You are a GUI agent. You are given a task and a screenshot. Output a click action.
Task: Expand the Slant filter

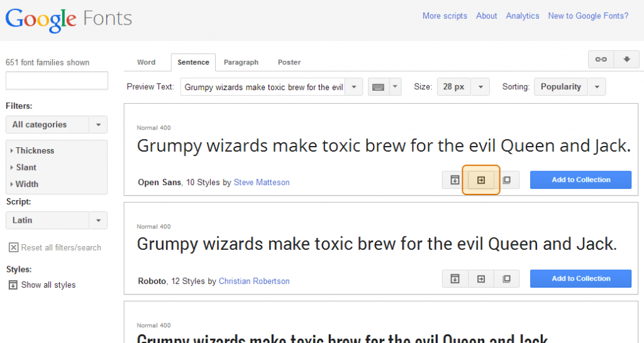pos(23,167)
